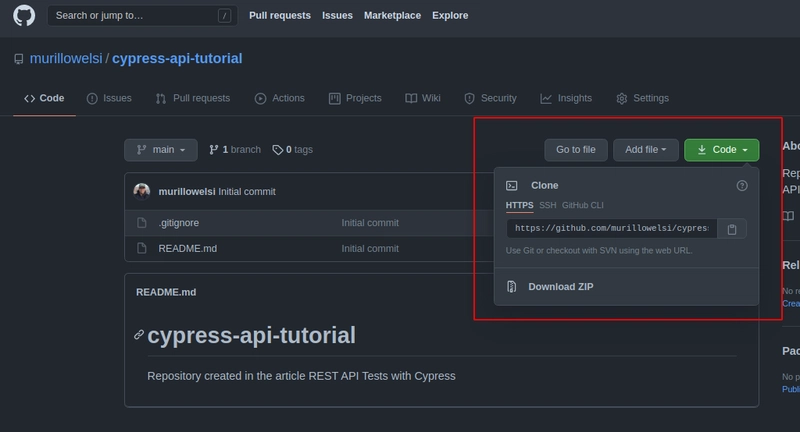Viewport: 800px width, 432px height.
Task: Open murillowelsi author name in commit row
Action: pos(187,192)
